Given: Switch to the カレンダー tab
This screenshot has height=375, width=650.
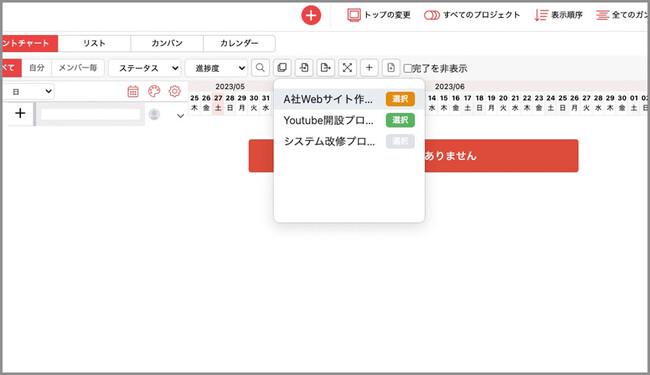Looking at the screenshot, I should [x=239, y=43].
